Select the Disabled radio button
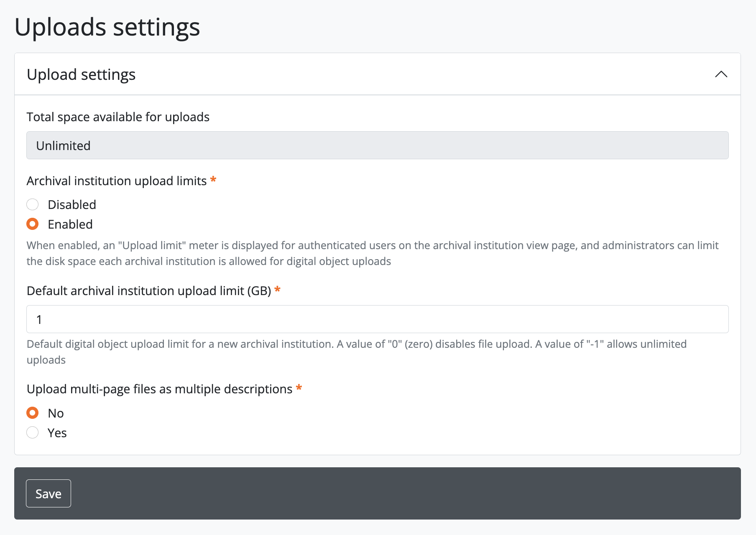756x535 pixels. tap(33, 204)
